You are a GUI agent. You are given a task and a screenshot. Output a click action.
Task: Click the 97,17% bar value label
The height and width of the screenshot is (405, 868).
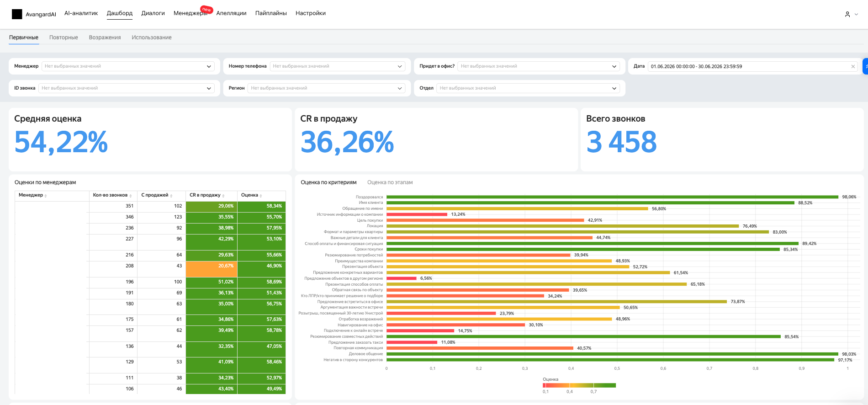coord(845,360)
